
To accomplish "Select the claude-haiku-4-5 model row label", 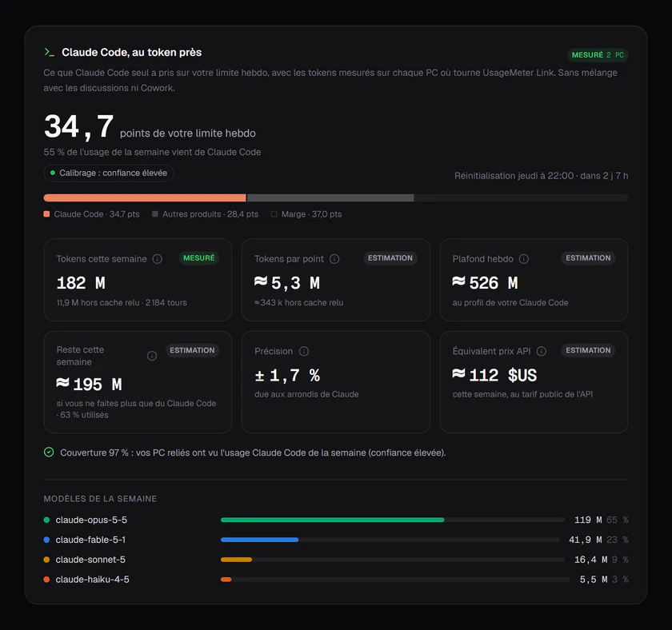I will point(92,580).
